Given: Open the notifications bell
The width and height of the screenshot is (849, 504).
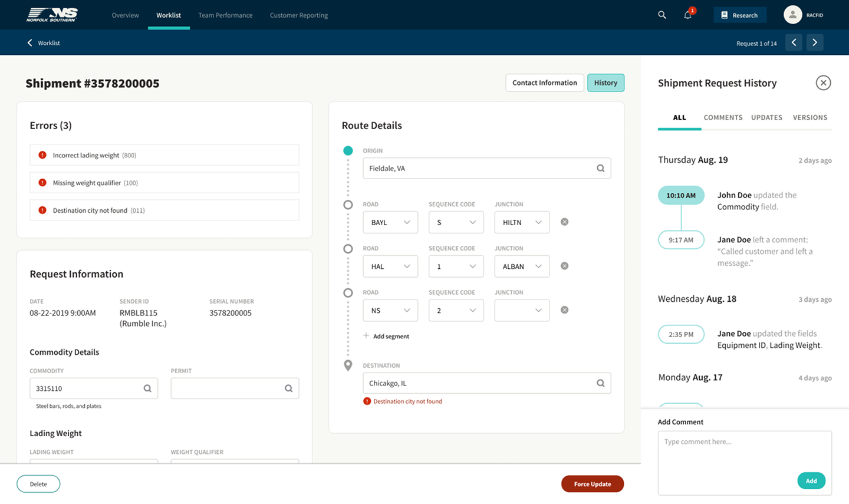Looking at the screenshot, I should [688, 15].
